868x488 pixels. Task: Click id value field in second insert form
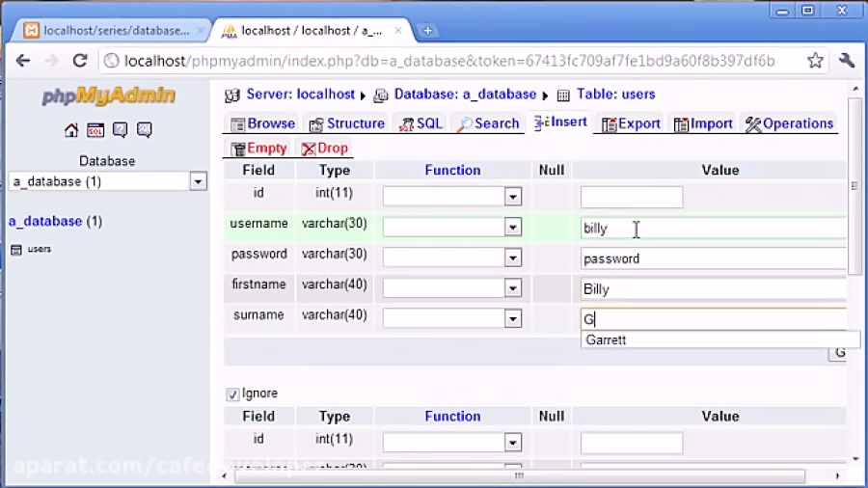632,443
